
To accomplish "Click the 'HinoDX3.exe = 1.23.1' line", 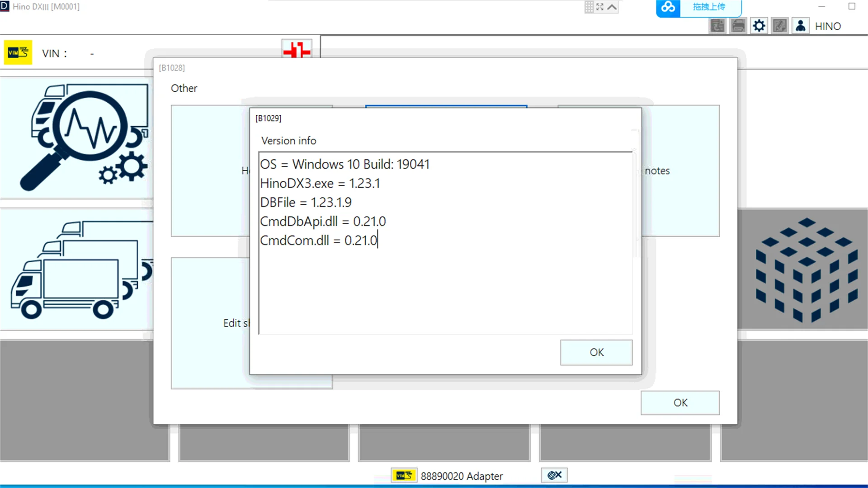I will pyautogui.click(x=320, y=183).
